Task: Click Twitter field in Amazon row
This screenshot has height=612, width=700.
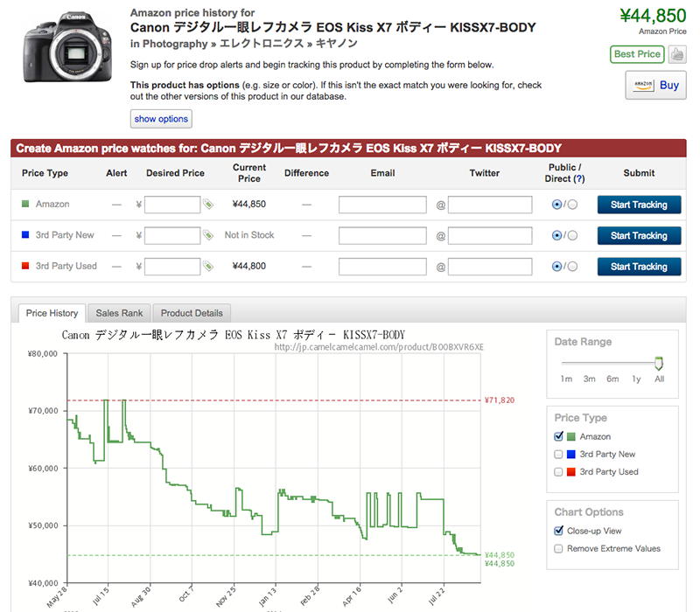Action: [x=490, y=205]
